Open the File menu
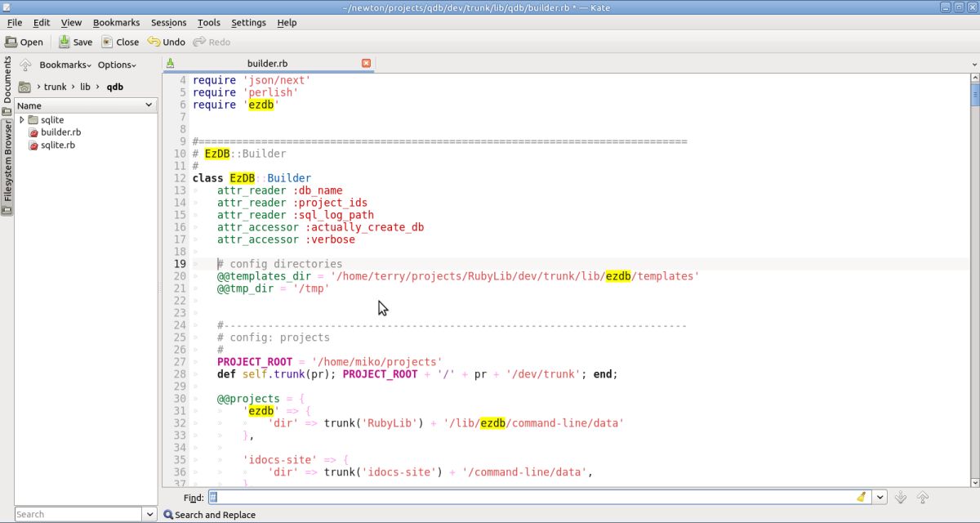The height and width of the screenshot is (523, 980). (15, 23)
